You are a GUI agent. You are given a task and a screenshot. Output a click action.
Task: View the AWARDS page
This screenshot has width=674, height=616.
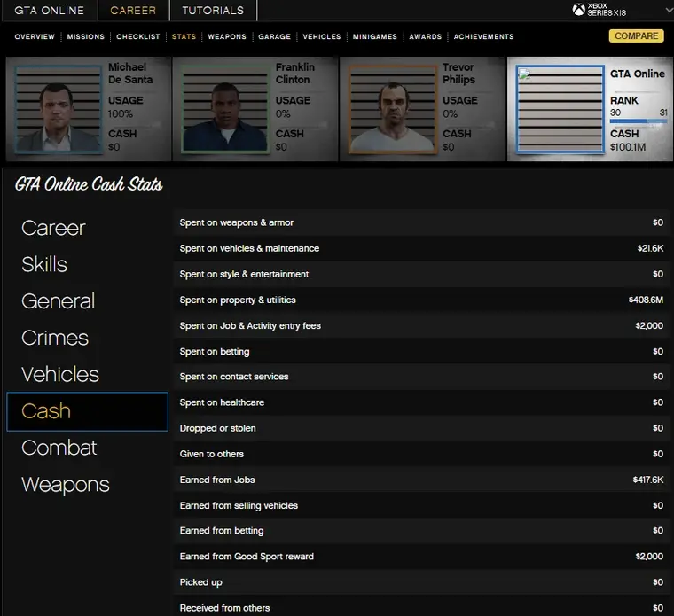425,36
